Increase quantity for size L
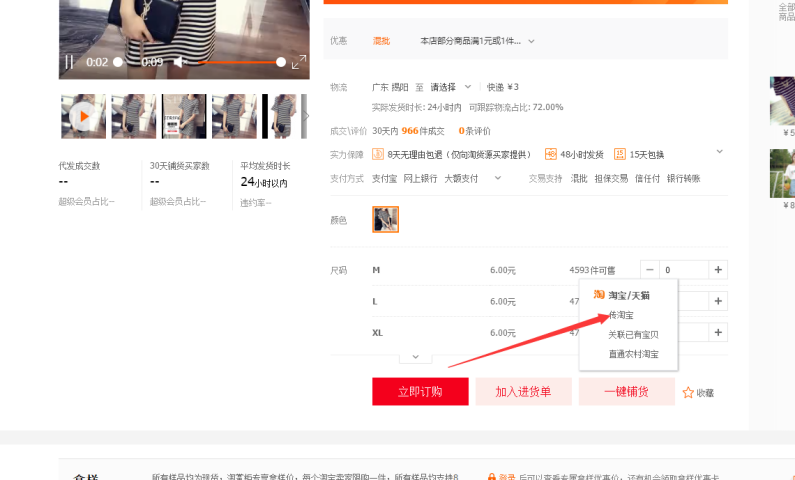795x480 pixels. pyautogui.click(x=718, y=301)
